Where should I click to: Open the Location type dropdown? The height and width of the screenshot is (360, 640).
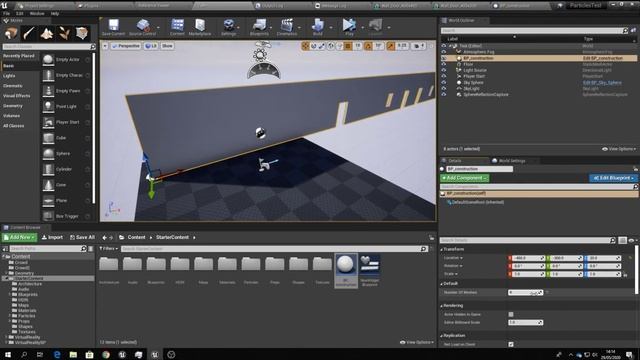(x=453, y=258)
